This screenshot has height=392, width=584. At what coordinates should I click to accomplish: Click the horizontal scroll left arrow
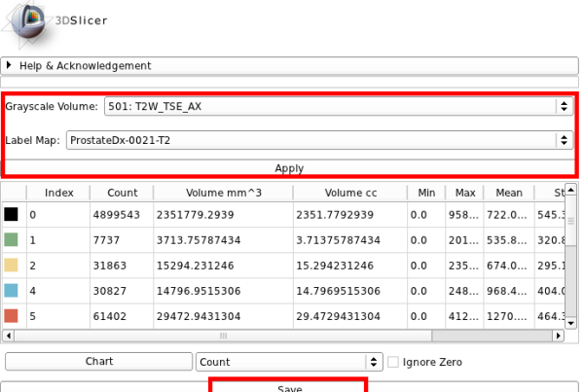8,336
